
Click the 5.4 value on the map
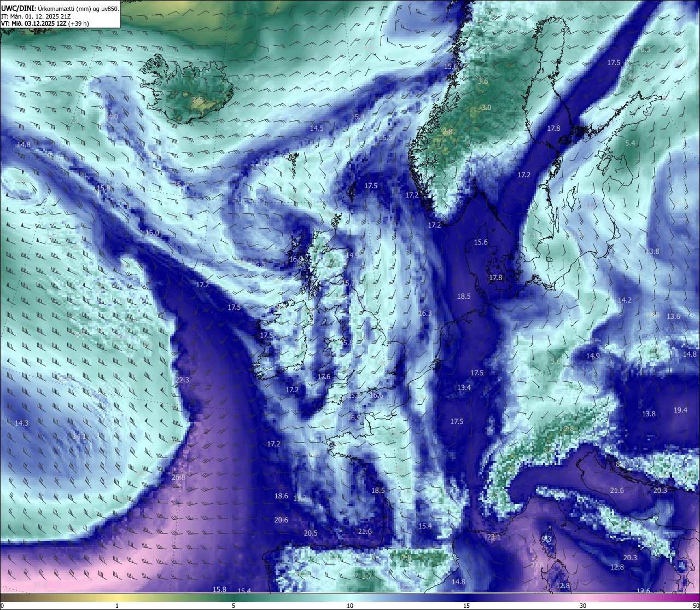[x=630, y=143]
